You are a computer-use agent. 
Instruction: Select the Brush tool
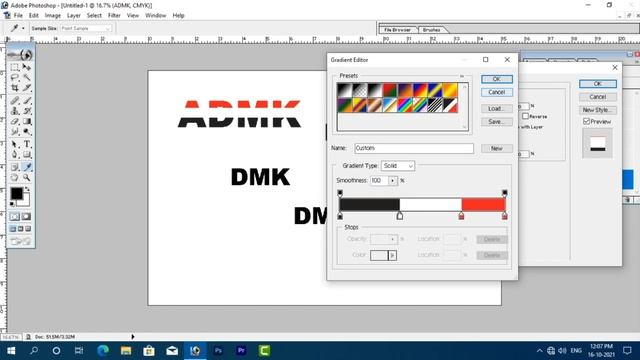click(27, 100)
